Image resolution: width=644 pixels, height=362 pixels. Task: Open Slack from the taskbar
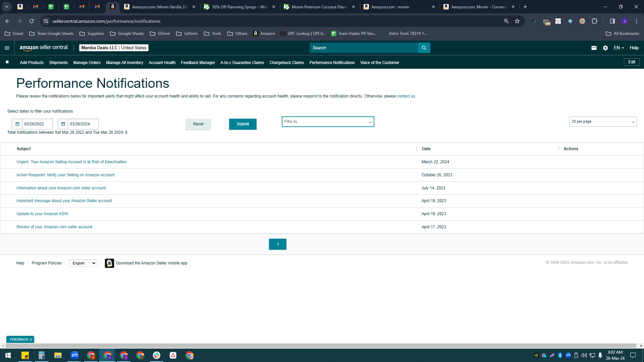(157, 355)
